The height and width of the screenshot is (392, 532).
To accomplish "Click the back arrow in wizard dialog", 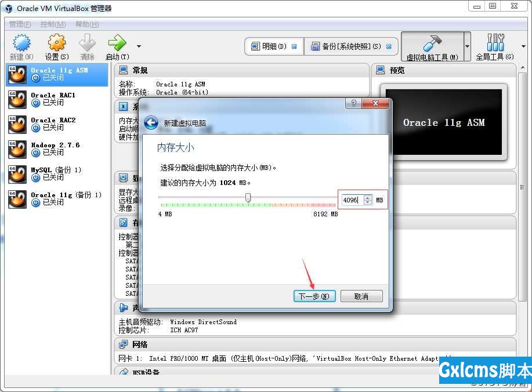I will point(151,123).
